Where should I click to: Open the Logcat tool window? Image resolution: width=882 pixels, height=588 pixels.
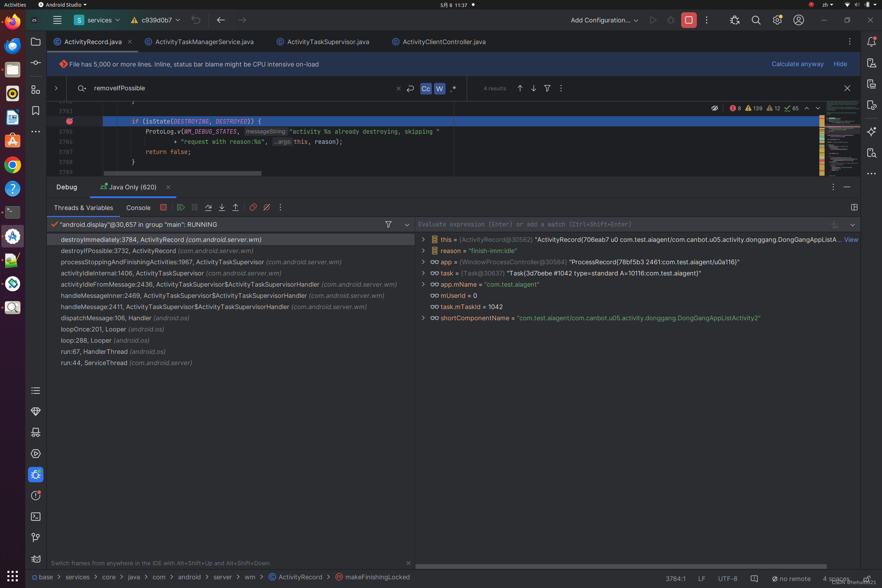(36, 559)
